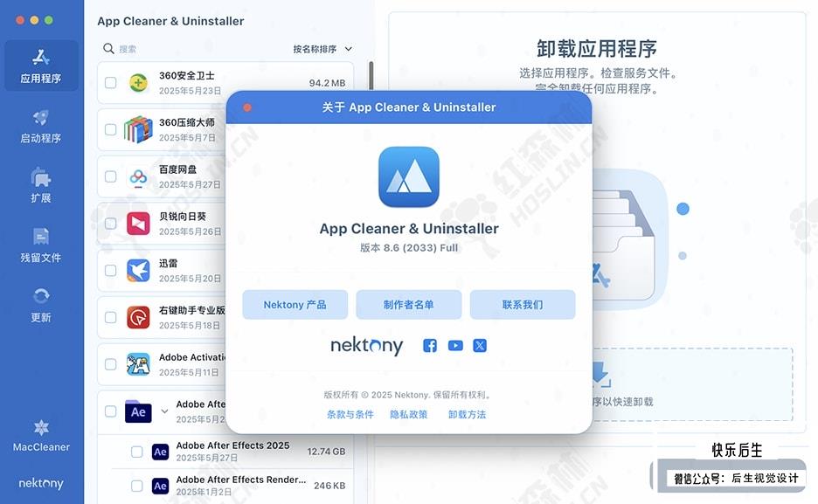Click the App Cleaner mountain logo
The image size is (818, 504).
[x=408, y=176]
